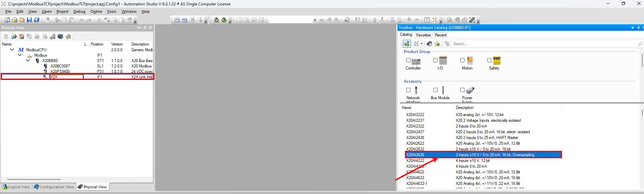
Task: Select X20AI4622 in the hardware catalog list
Action: (415, 172)
